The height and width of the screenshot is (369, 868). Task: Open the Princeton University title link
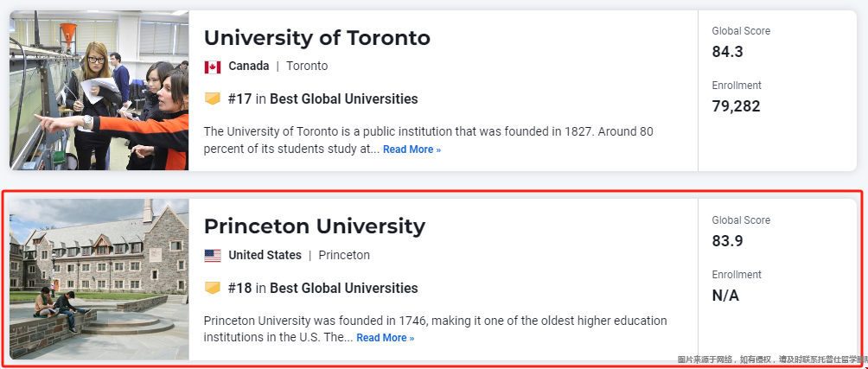pyautogui.click(x=315, y=226)
